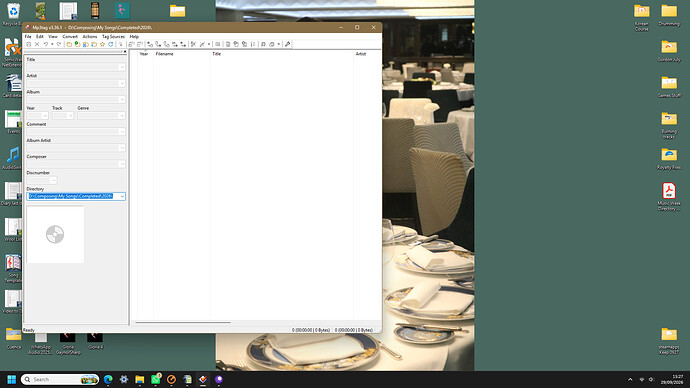Select the Gordon July desktop folder
Screen dimensions: 690x388
(669, 51)
